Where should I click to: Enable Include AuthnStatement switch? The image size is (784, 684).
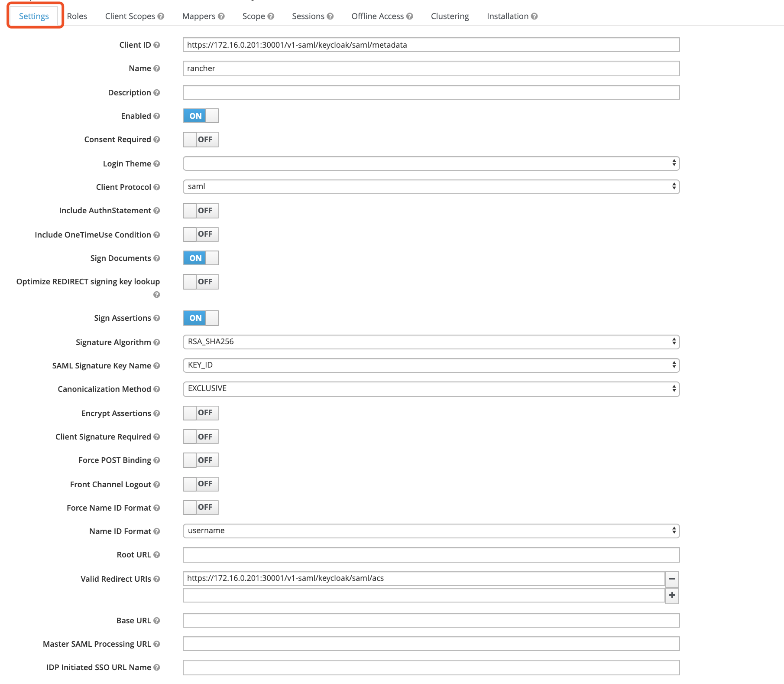pos(201,211)
